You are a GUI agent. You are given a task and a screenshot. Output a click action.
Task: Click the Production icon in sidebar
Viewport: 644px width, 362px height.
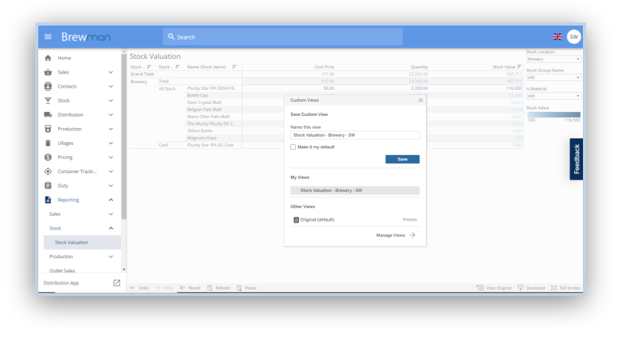48,129
